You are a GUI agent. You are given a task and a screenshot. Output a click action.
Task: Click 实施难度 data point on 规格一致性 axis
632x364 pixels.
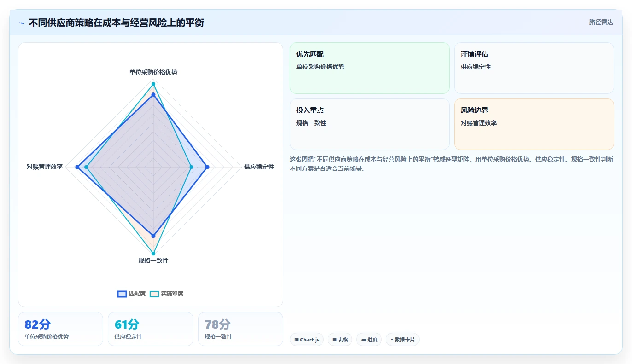click(x=153, y=254)
